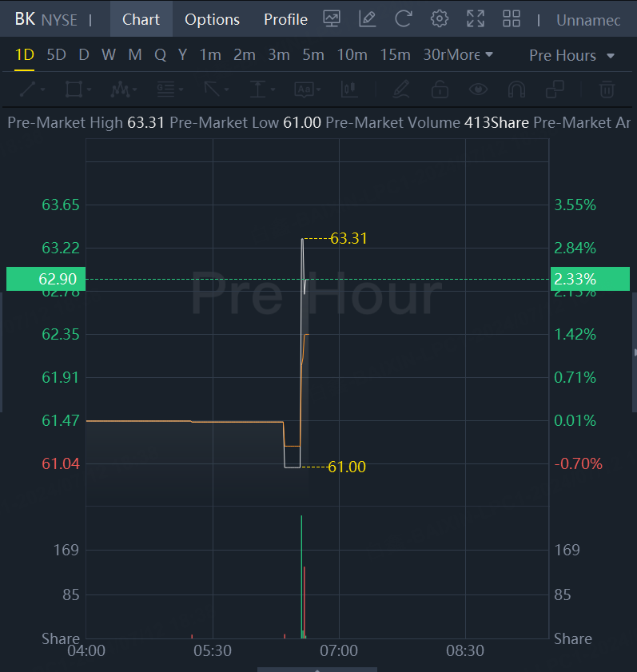This screenshot has width=637, height=672.
Task: Delete drawings with the trash icon
Action: point(607,89)
